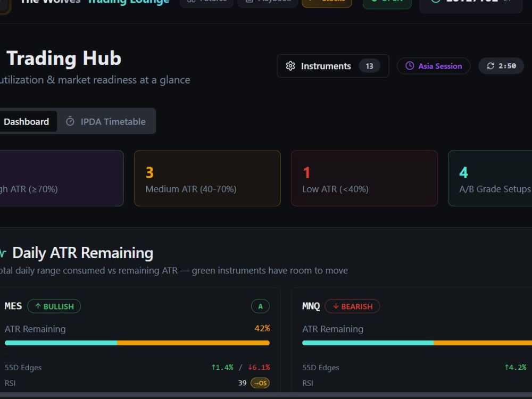The height and width of the screenshot is (399, 532).
Task: Click the RSI value 39
Action: tap(242, 383)
